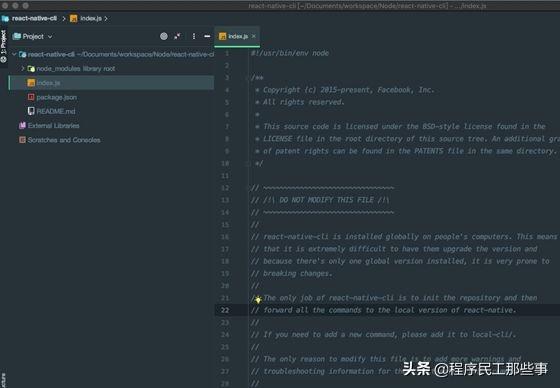560x388 pixels.
Task: Hide the Project panel with minimize icon
Action: pos(207,36)
